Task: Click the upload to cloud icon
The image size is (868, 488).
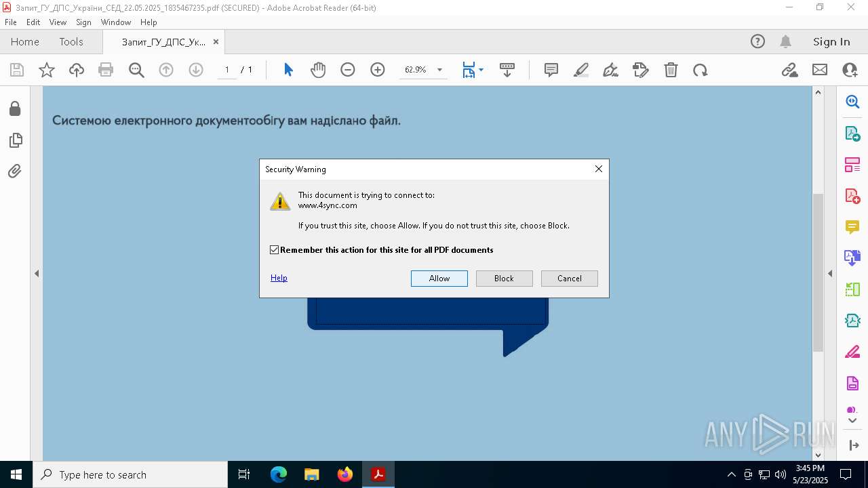Action: [x=77, y=70]
